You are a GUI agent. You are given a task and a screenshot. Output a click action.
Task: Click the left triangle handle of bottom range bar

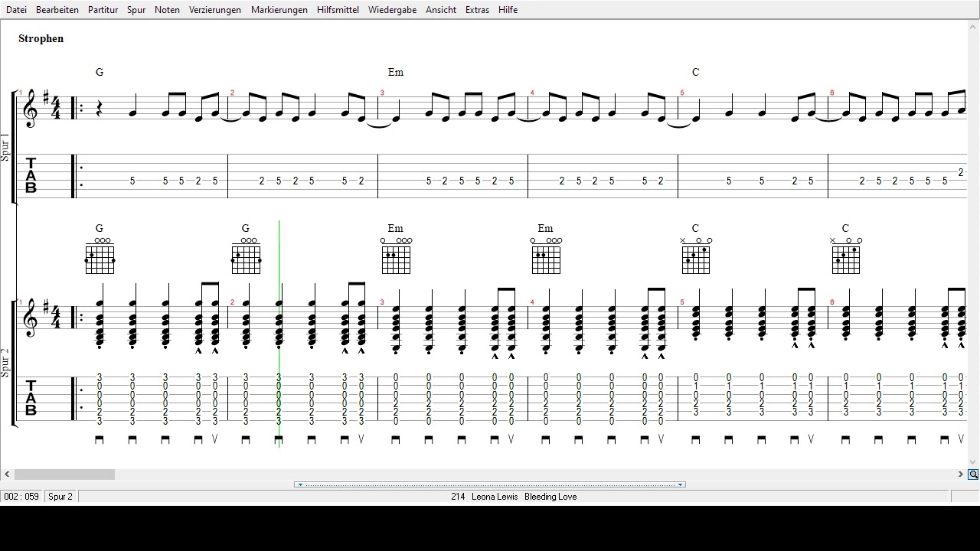pos(300,484)
